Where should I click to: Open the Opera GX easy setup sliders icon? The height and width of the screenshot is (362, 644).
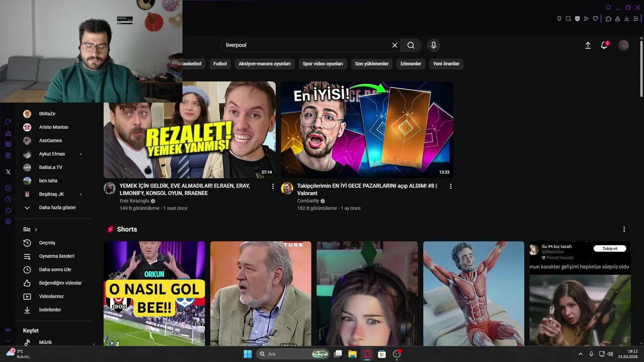click(x=635, y=19)
